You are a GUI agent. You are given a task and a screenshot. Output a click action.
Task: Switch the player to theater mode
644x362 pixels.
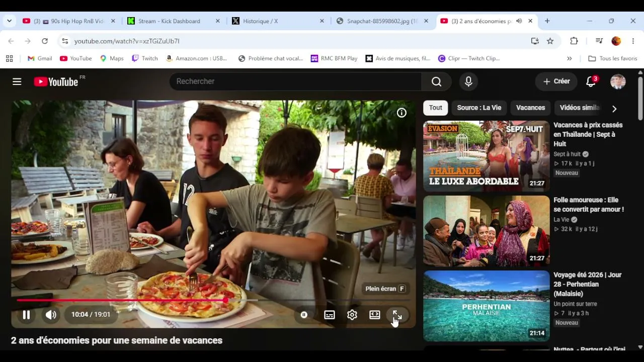pyautogui.click(x=375, y=315)
